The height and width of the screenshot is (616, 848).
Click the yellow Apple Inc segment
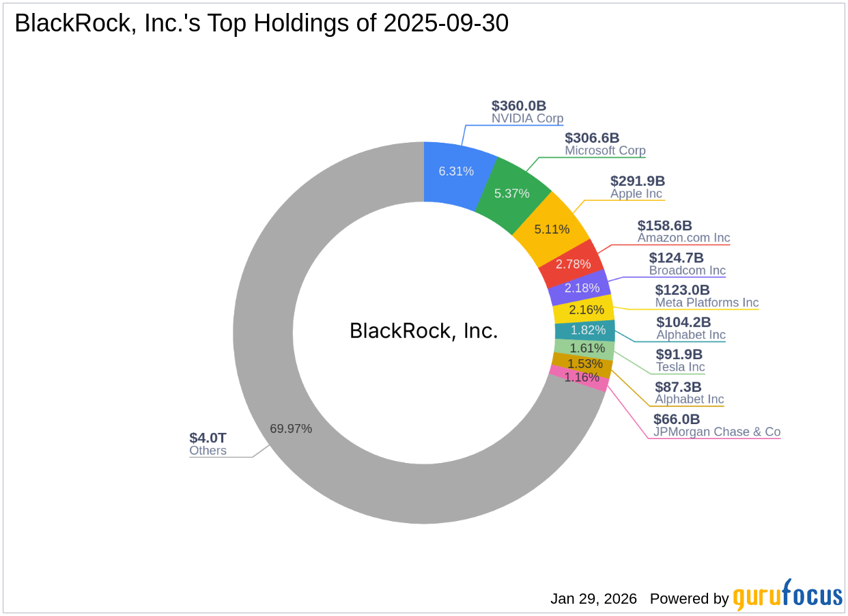tap(552, 229)
